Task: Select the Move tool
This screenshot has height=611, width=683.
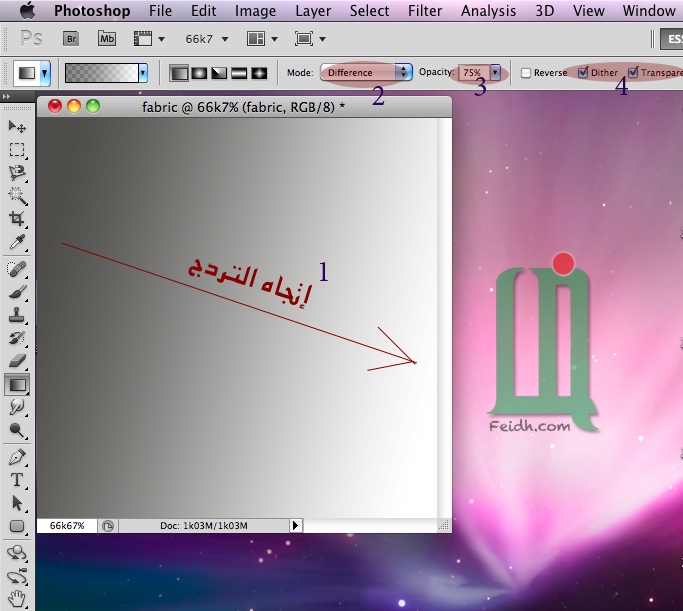Action: pyautogui.click(x=17, y=126)
